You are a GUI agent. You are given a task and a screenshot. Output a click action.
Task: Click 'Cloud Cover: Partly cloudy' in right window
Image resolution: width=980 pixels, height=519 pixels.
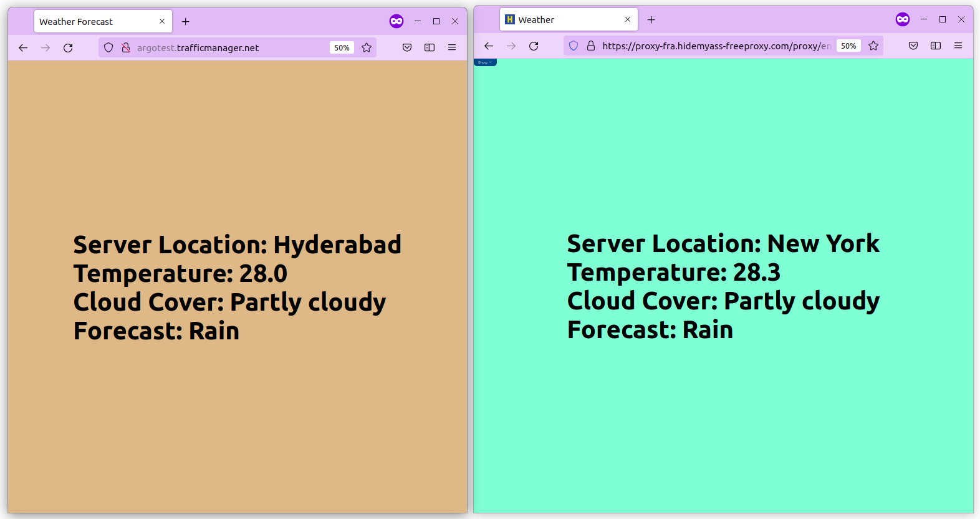[723, 301]
